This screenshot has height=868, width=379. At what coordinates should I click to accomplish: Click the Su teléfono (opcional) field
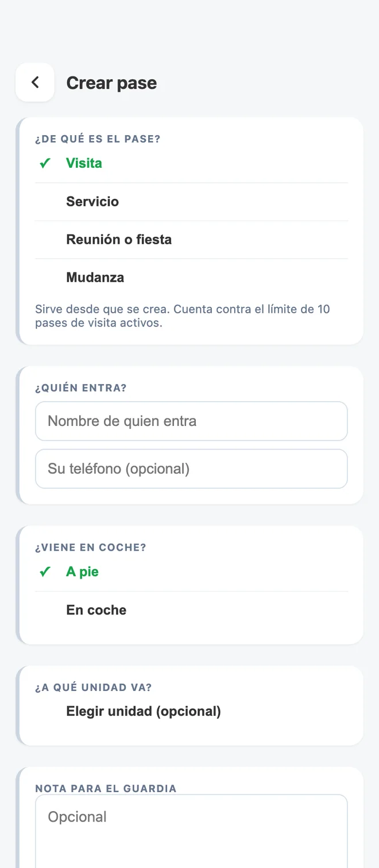[x=191, y=469]
